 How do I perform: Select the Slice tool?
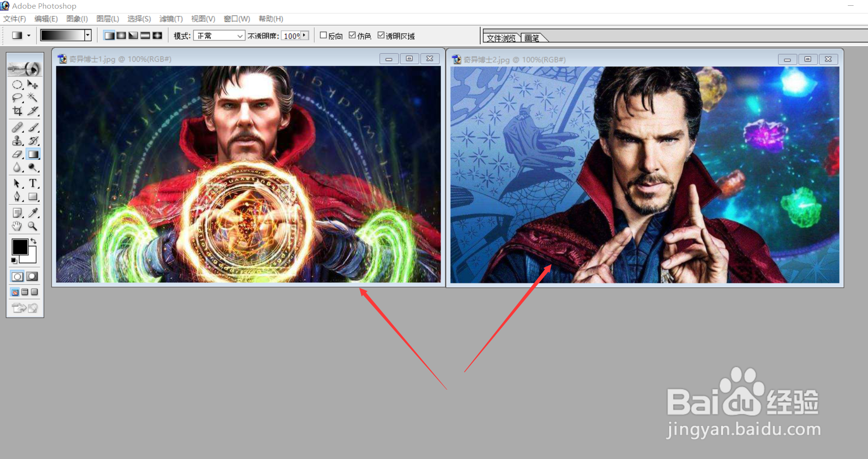pos(33,111)
